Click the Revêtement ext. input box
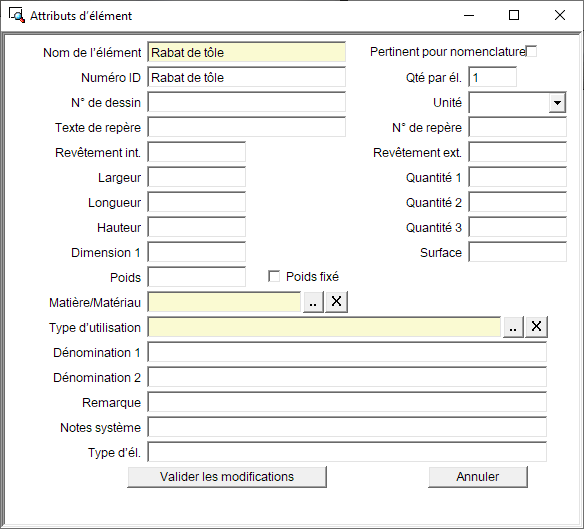584x529 pixels. coord(518,152)
